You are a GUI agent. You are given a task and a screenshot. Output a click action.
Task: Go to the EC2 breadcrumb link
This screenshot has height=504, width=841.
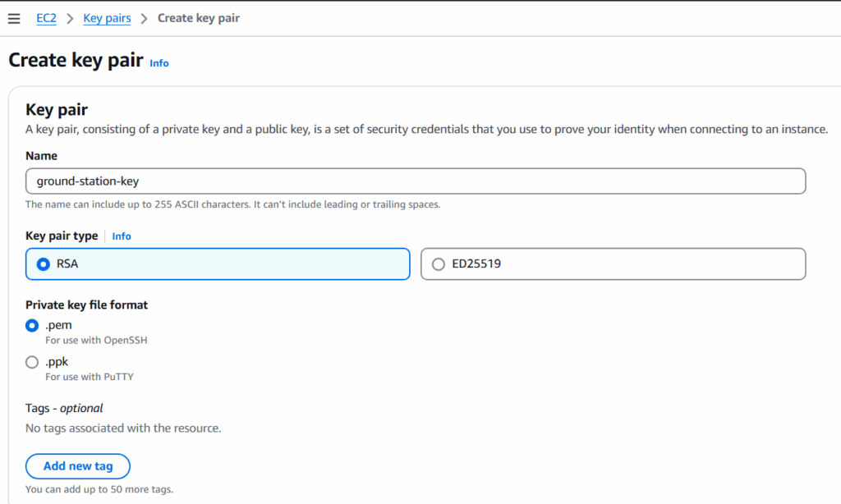[46, 18]
